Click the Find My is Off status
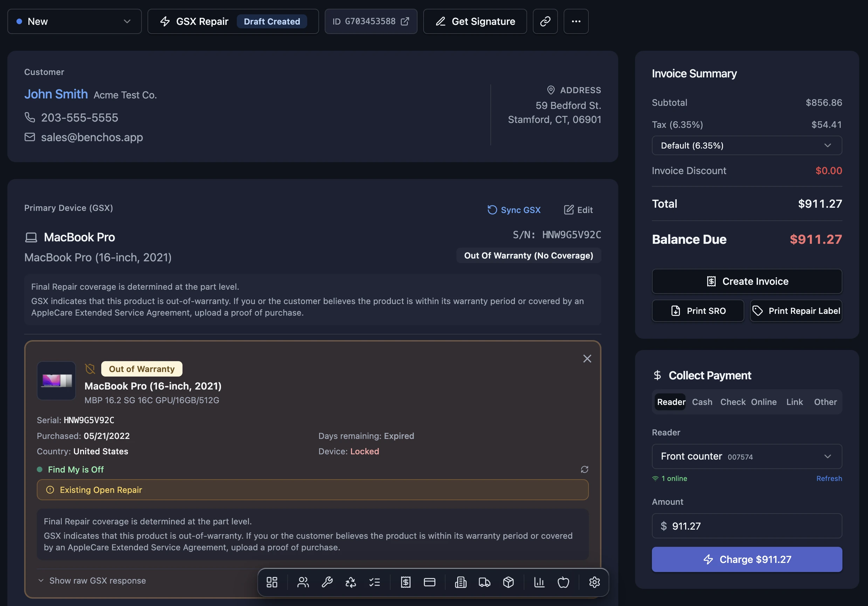This screenshot has height=606, width=868. [x=76, y=469]
